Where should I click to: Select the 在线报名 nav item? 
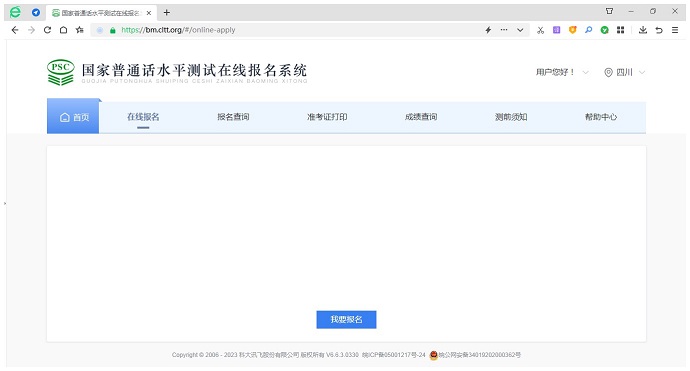(143, 117)
